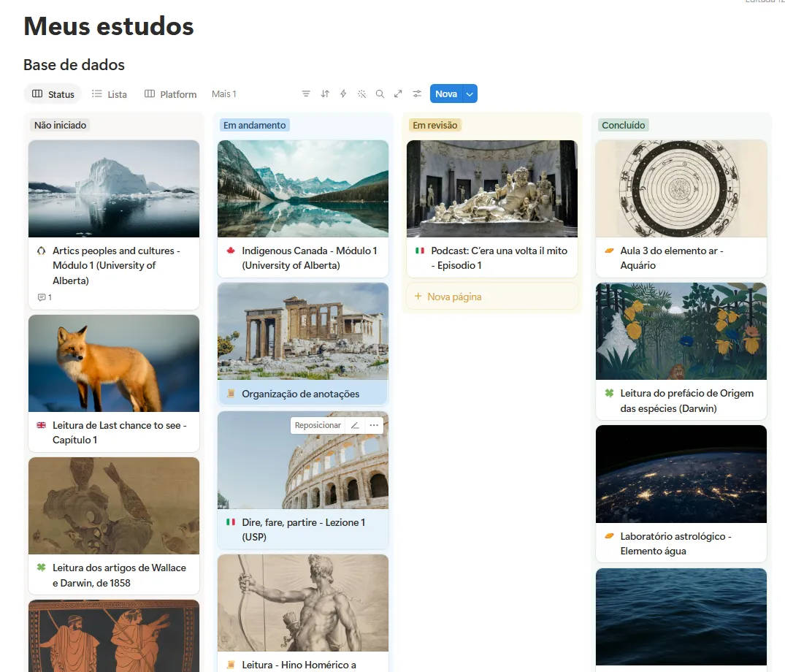785x672 pixels.
Task: Click the clover icon on Wallace e Darwin card
Action: tap(42, 568)
